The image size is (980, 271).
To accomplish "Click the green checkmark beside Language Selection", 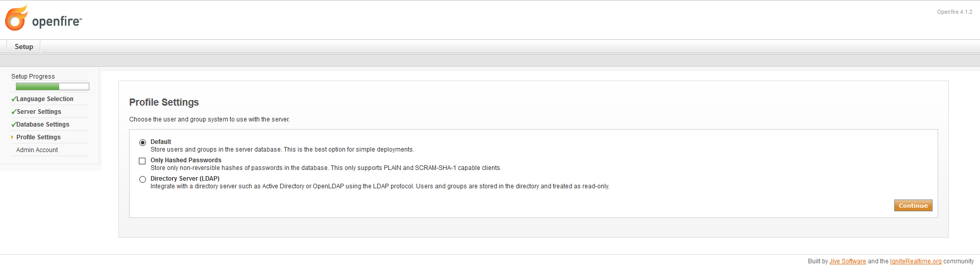I will coord(14,99).
